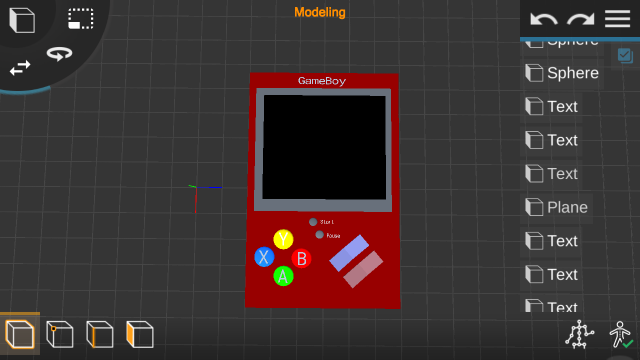Select the Plane object in the list
Screen dimensions: 640x360
pyautogui.click(x=557, y=207)
